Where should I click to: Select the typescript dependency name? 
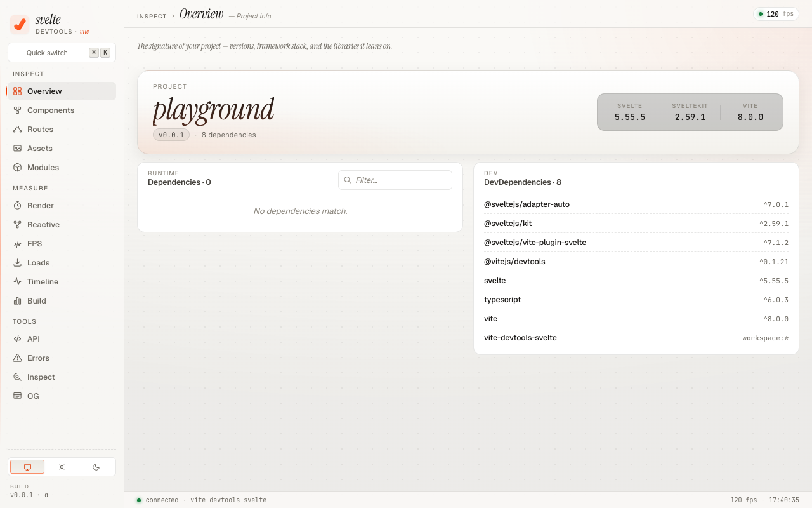[x=502, y=300]
